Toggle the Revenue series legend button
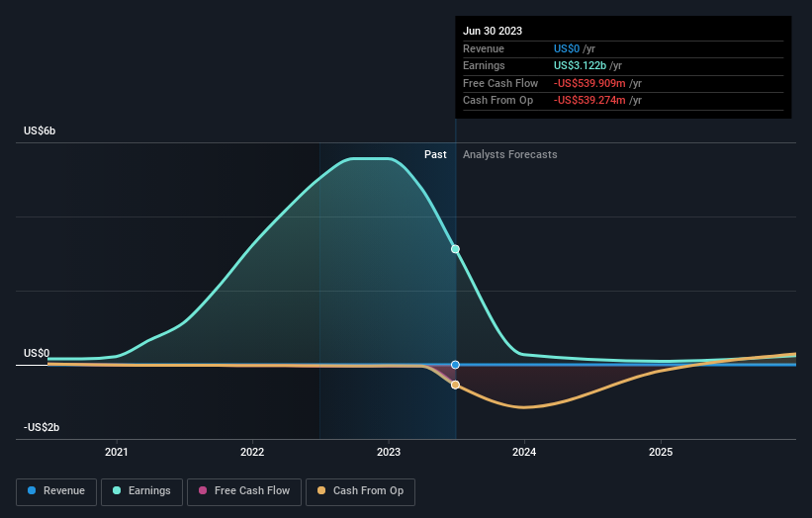The height and width of the screenshot is (518, 812). tap(56, 491)
